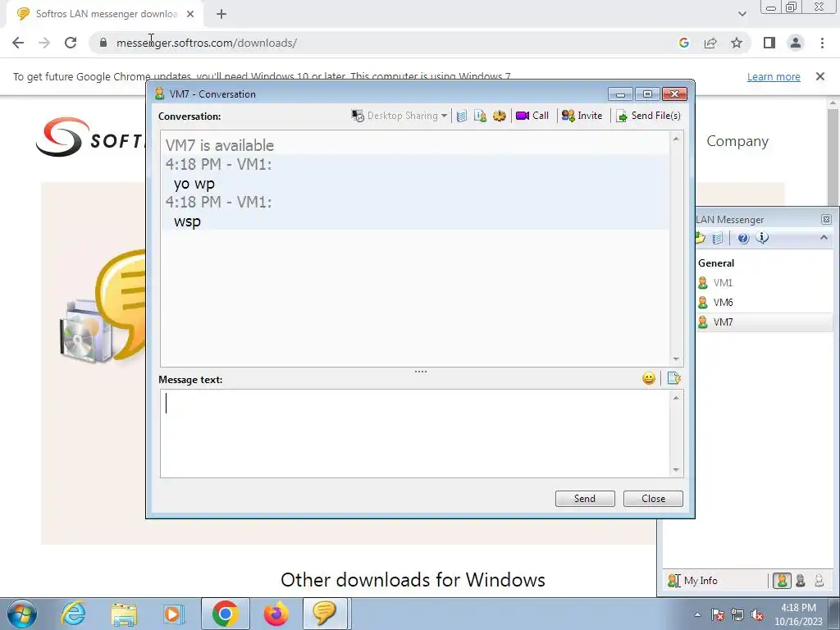The height and width of the screenshot is (630, 840).
Task: Click the Action Center flag tray icon
Action: 718,615
